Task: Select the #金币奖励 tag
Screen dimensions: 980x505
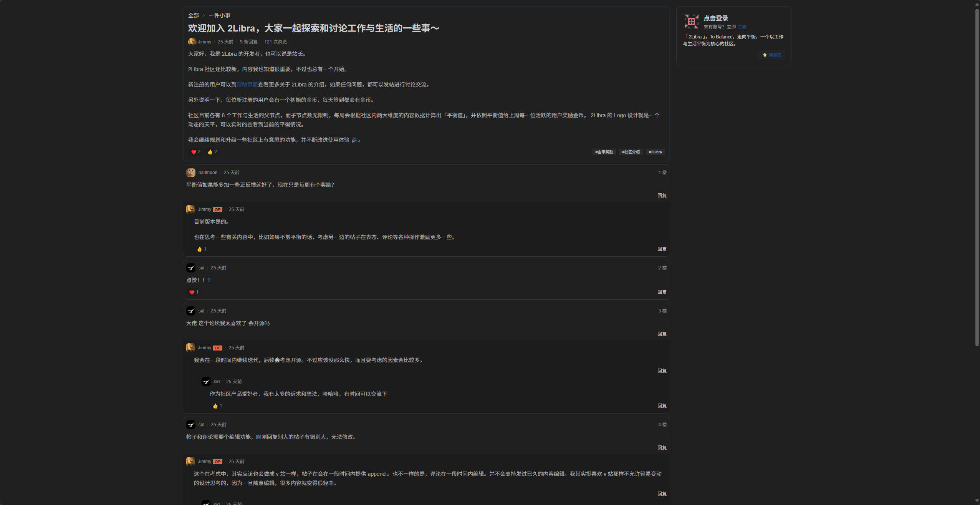Action: point(604,152)
